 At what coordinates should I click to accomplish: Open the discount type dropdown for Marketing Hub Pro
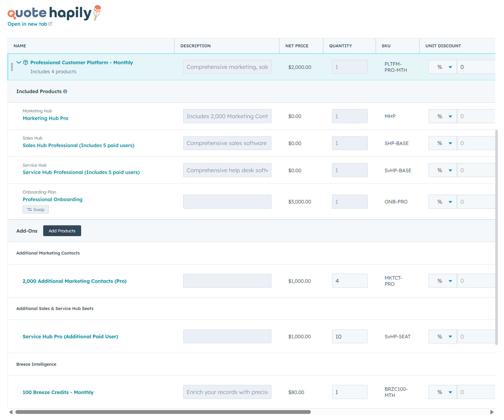point(443,116)
